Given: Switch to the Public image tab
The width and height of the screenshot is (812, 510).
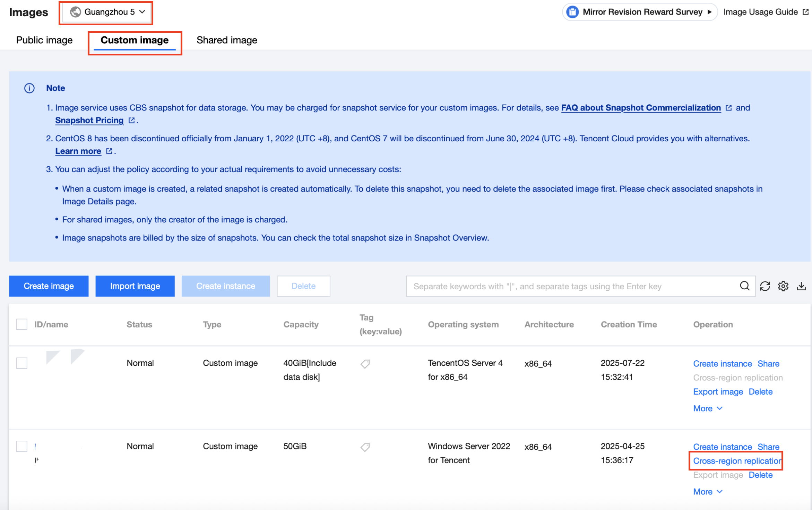Looking at the screenshot, I should click(x=44, y=40).
